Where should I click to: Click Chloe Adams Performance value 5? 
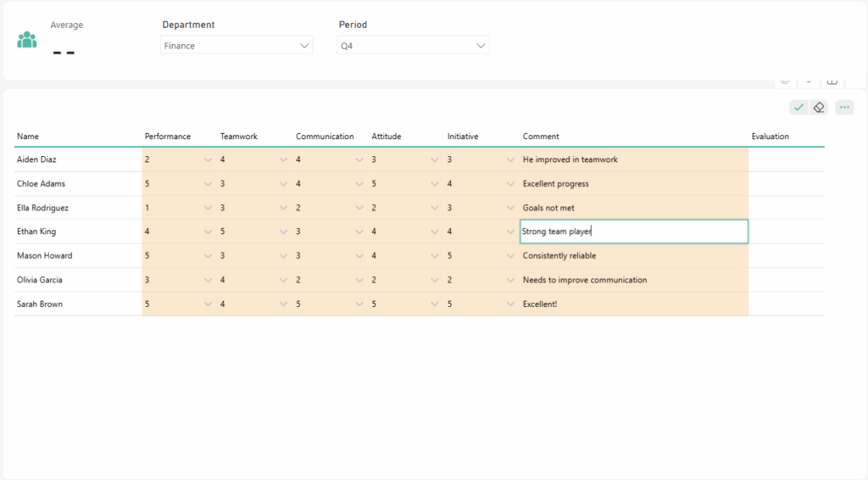(x=147, y=184)
